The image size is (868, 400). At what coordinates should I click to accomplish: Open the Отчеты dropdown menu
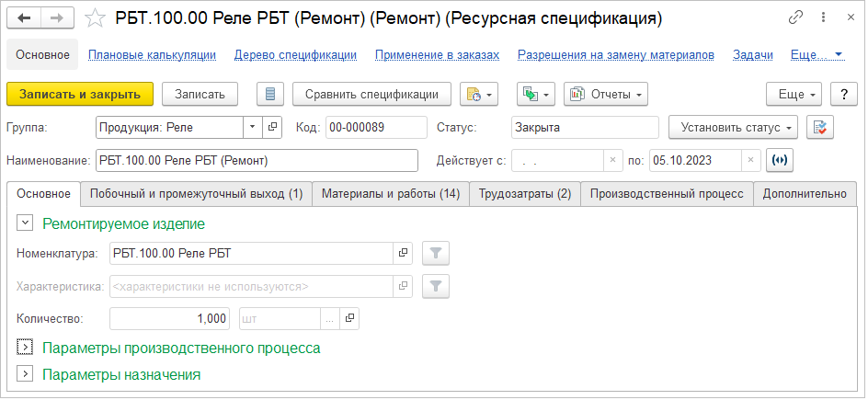click(606, 94)
